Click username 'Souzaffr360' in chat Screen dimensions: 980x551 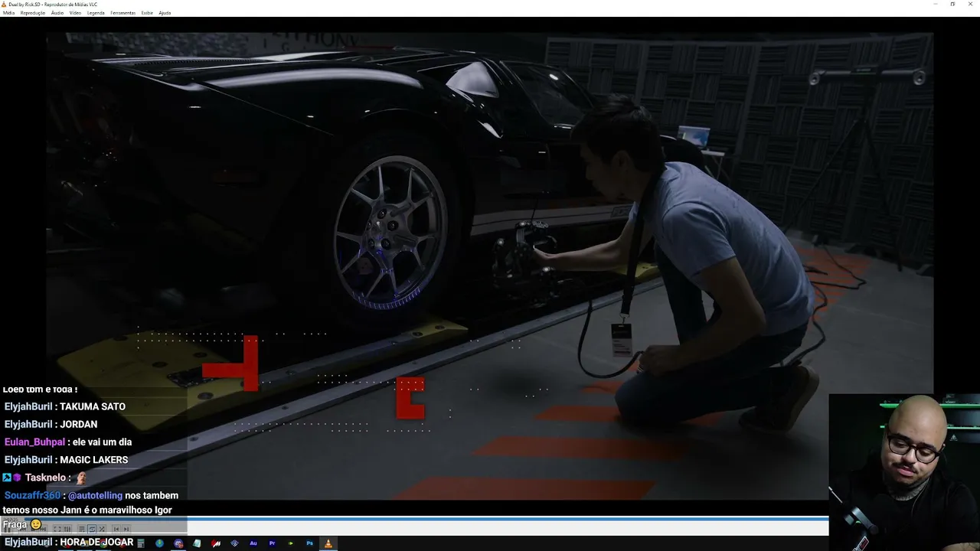pos(32,495)
